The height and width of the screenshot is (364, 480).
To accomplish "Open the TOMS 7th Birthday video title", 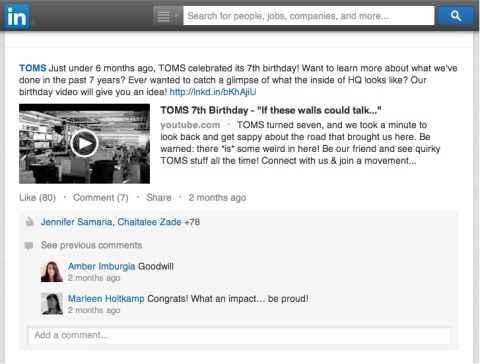I will click(271, 110).
